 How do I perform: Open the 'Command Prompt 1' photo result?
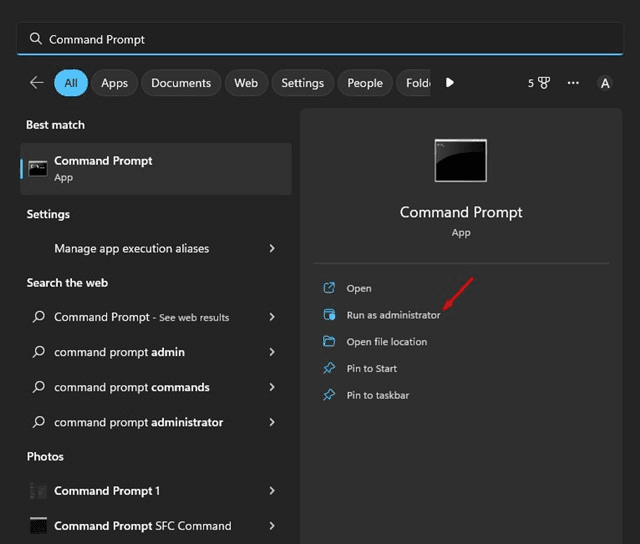(156, 491)
